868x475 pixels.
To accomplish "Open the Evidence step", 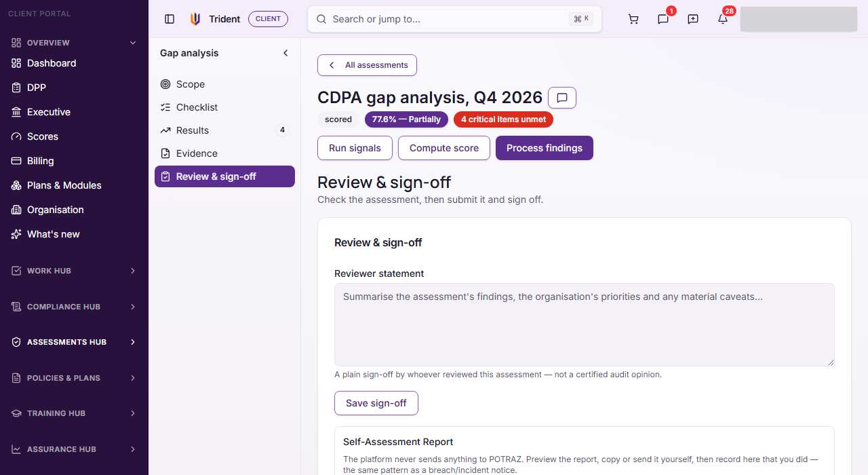I will tap(224, 153).
